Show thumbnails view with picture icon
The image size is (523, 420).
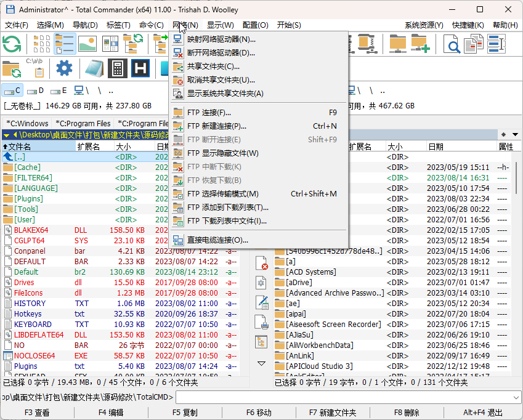(x=87, y=44)
